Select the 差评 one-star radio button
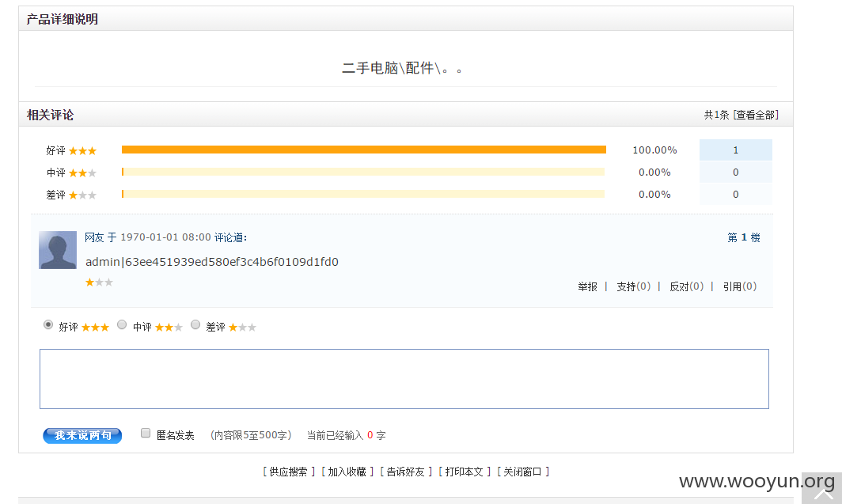This screenshot has width=842, height=504. tap(195, 324)
